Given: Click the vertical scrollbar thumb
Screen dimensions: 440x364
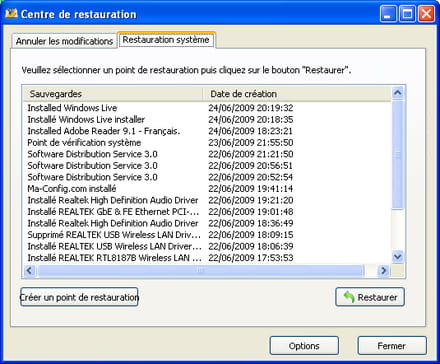Looking at the screenshot, I should (397, 155).
